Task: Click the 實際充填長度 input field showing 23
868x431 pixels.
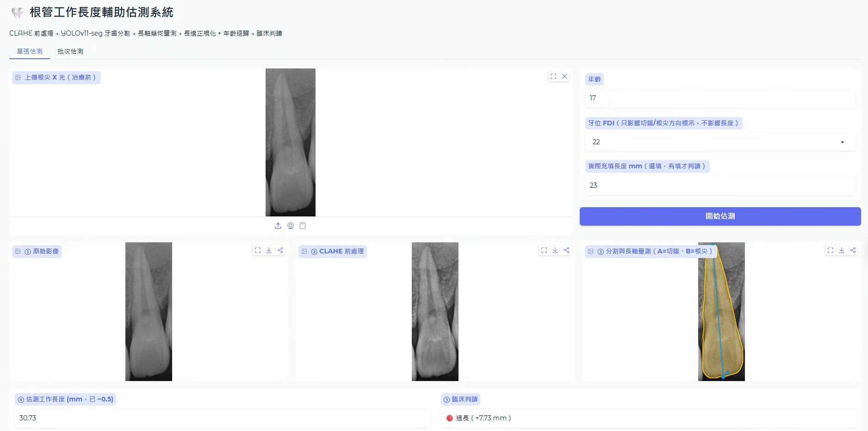Action: pyautogui.click(x=720, y=185)
